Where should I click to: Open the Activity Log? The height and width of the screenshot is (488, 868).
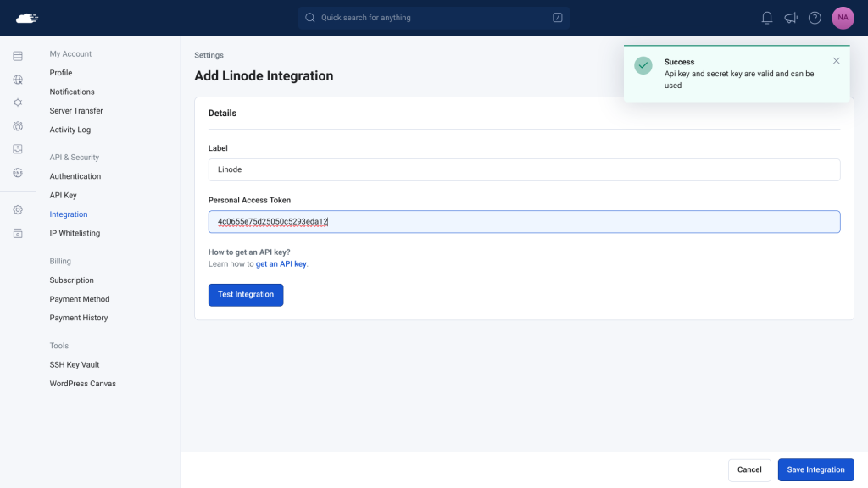pos(70,130)
